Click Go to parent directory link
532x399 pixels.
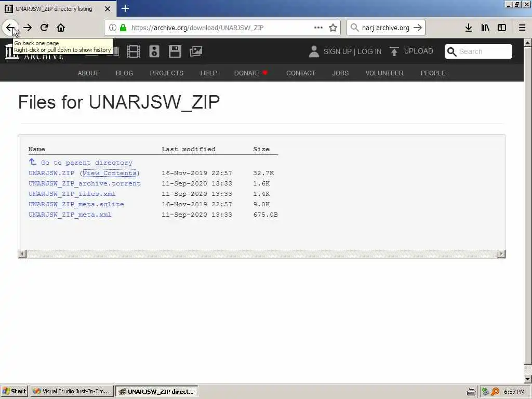pyautogui.click(x=87, y=163)
